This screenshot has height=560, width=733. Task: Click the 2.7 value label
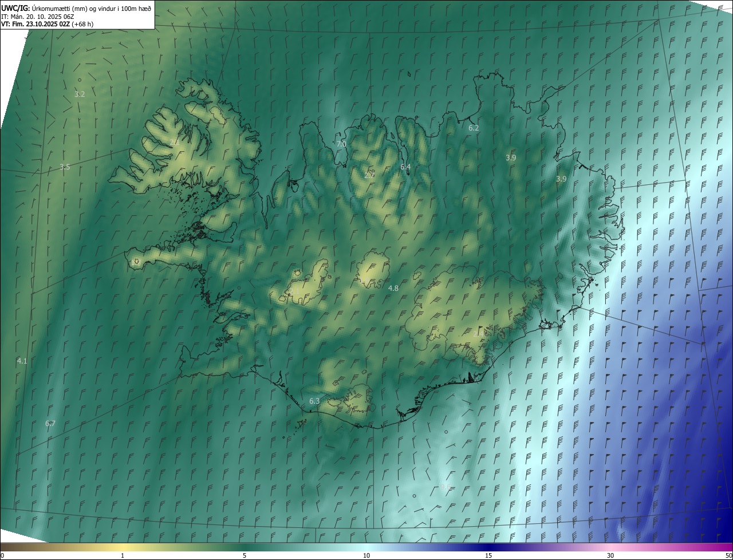[369, 175]
